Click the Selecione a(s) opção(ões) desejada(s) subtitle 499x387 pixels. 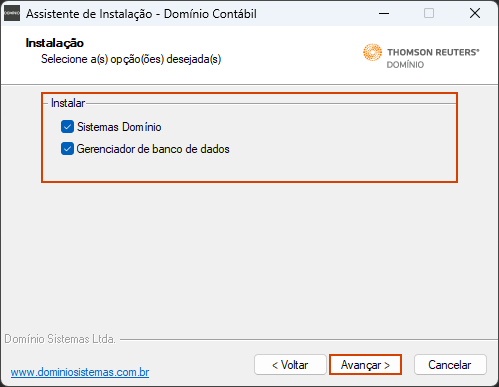coord(131,59)
